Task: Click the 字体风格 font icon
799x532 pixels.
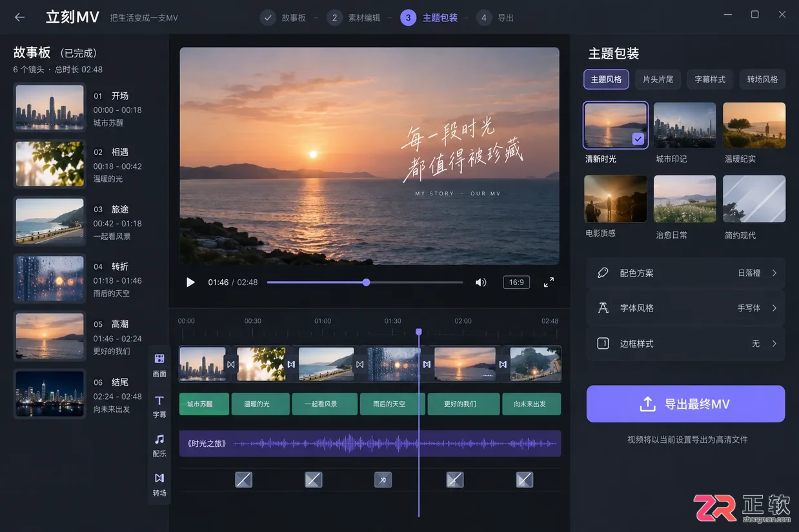Action: click(603, 308)
